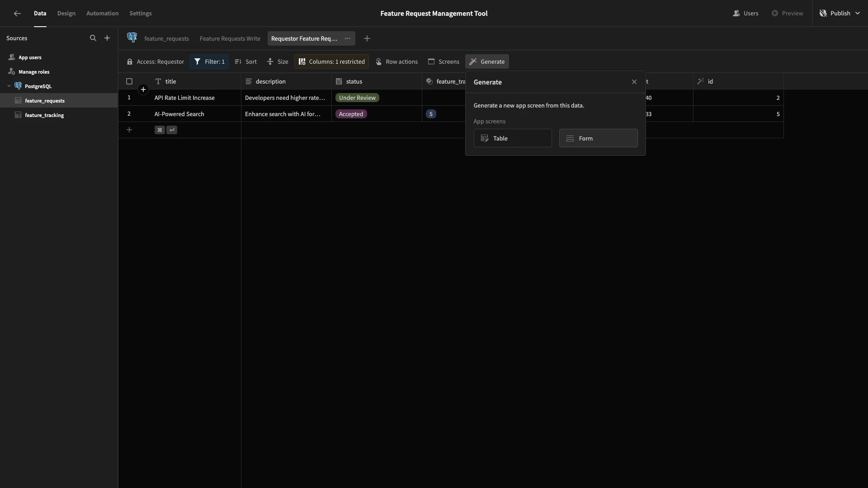
Task: Generate a Table app screen
Action: tap(513, 138)
